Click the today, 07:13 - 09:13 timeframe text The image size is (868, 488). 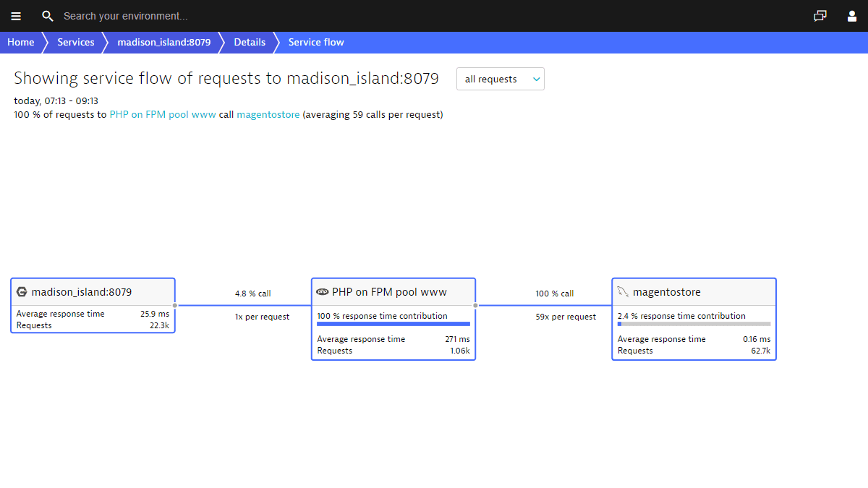56,101
